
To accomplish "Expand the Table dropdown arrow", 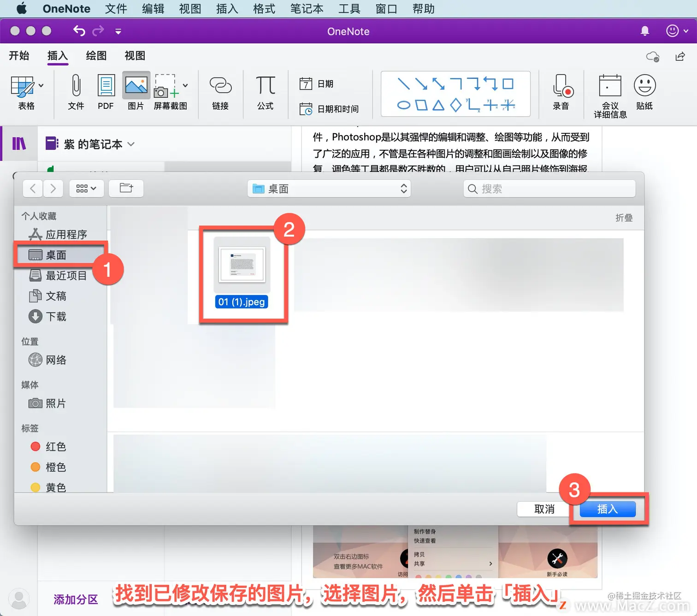I will (41, 85).
